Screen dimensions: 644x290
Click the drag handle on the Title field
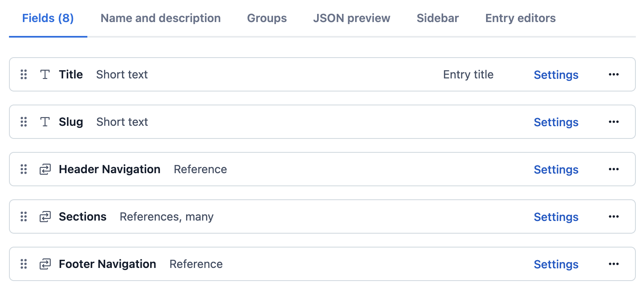[23, 74]
